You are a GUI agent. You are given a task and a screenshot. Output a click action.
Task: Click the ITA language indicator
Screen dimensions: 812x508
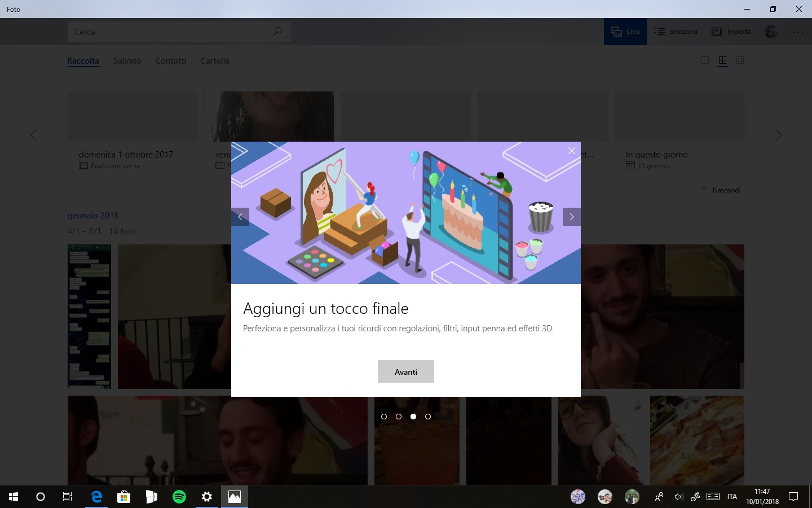[732, 497]
